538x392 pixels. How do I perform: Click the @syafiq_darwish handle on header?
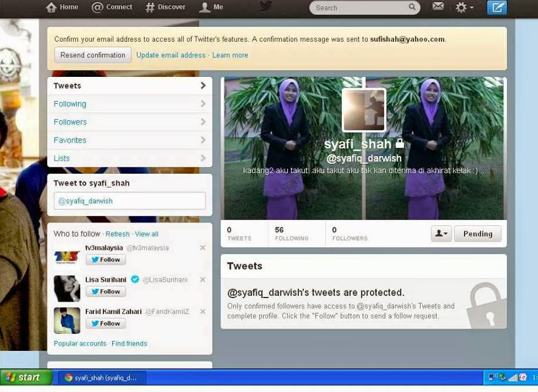click(364, 158)
